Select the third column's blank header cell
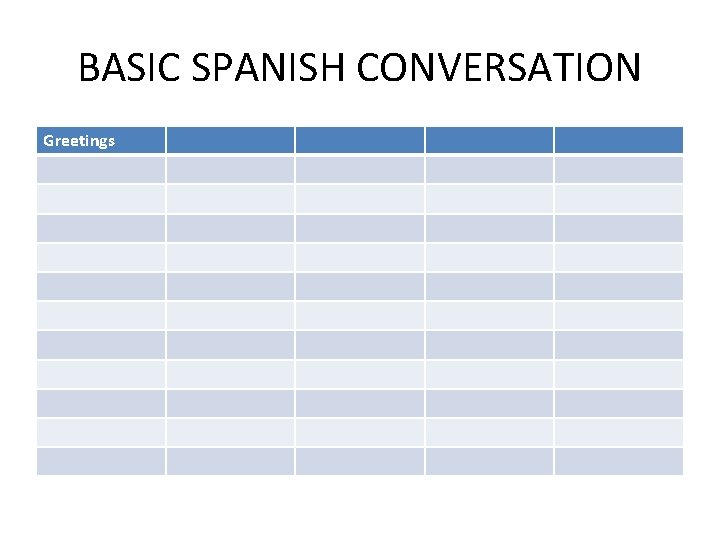Viewport: 720px width, 540px height. [x=360, y=140]
